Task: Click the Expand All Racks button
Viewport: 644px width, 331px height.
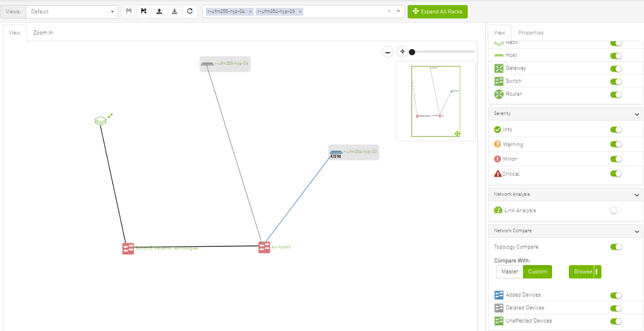Action: point(437,12)
